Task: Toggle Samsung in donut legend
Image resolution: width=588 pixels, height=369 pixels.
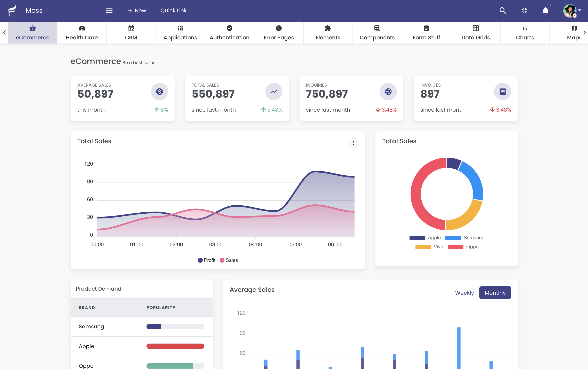Action: [x=465, y=237]
